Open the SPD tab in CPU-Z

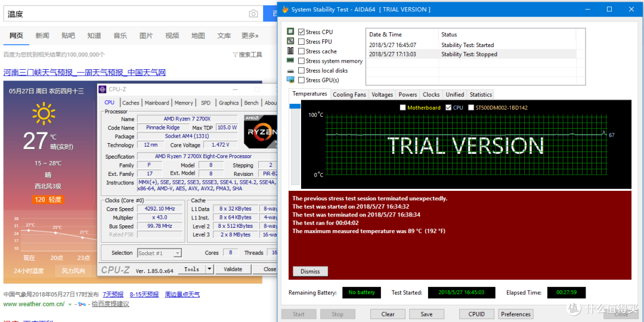click(206, 103)
